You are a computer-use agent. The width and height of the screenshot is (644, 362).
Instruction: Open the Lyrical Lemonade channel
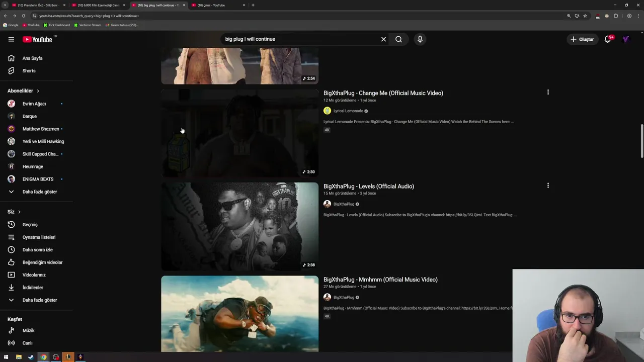point(348,111)
